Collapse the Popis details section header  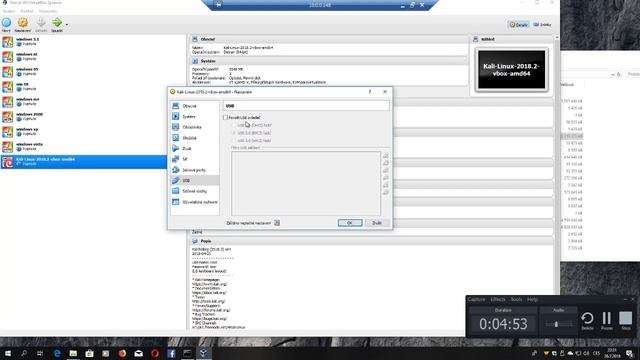coord(371,241)
